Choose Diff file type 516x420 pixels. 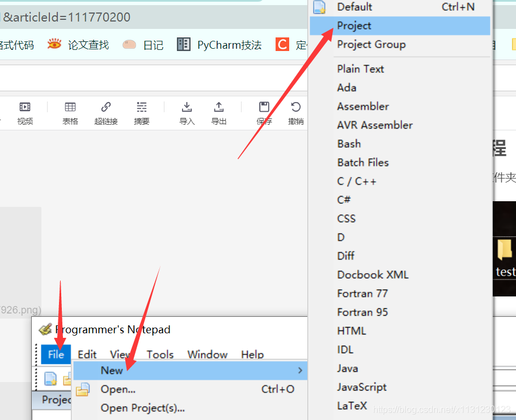(400, 256)
